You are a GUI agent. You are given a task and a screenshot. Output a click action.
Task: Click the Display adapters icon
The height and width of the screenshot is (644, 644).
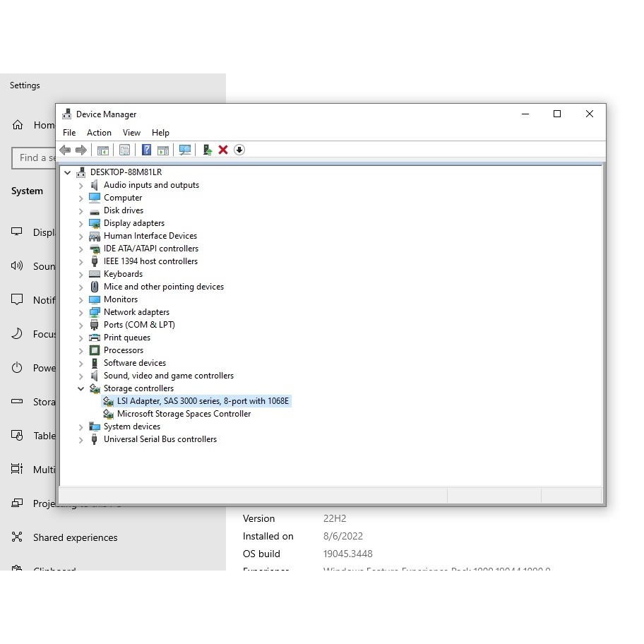(x=95, y=223)
